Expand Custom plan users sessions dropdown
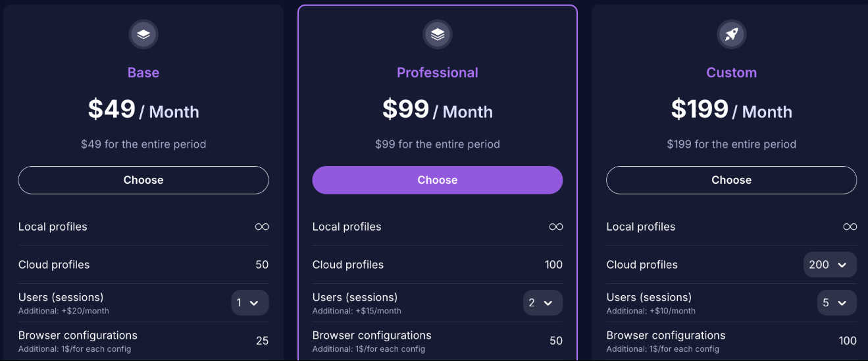Viewport: 868px width, 361px height. [836, 303]
